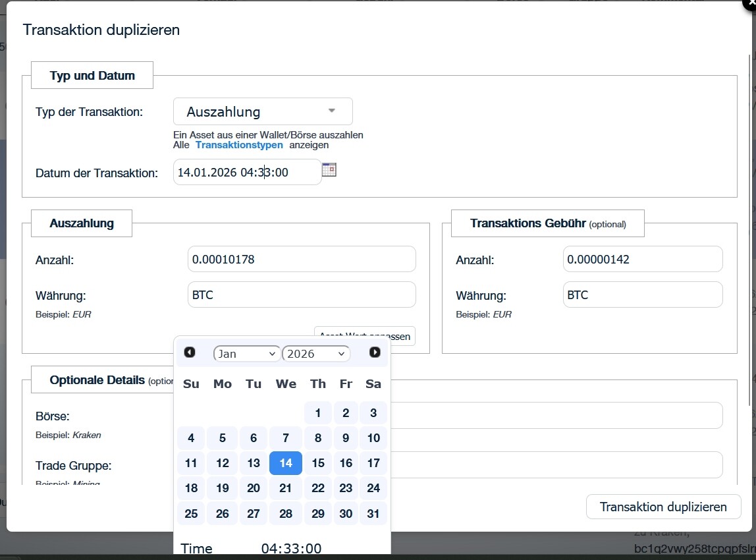Expand the year selector showing 2026
Viewport: 756px width, 560px height.
(x=316, y=354)
